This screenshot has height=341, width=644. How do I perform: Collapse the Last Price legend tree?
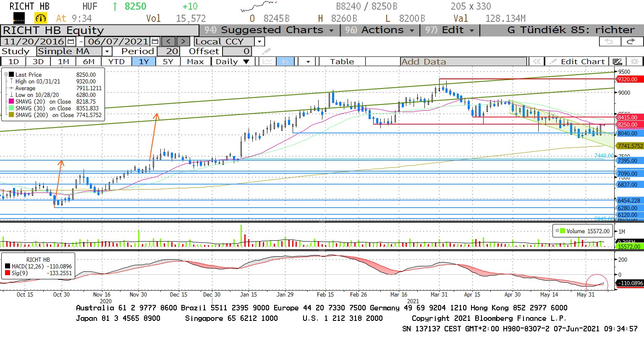(6, 75)
